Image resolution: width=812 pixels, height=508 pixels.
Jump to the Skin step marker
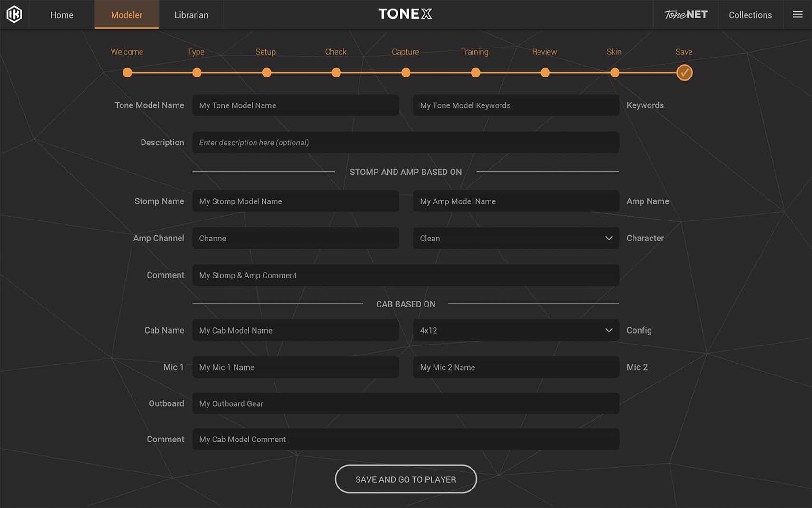[614, 73]
